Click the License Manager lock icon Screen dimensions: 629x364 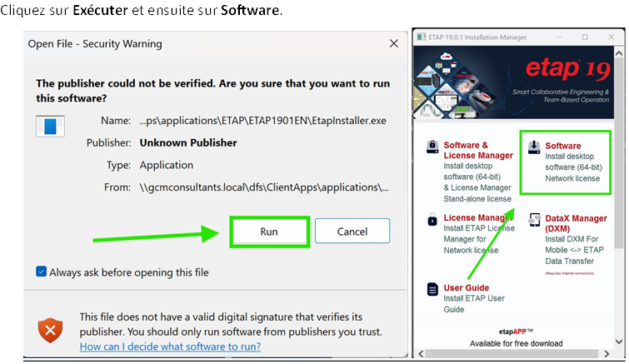pos(432,219)
